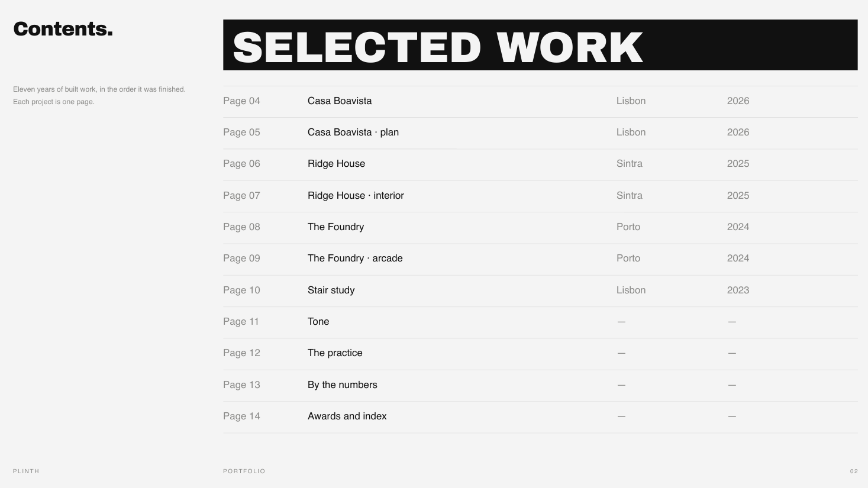Click the slide number 02 in footer
The width and height of the screenshot is (868, 488).
point(854,471)
